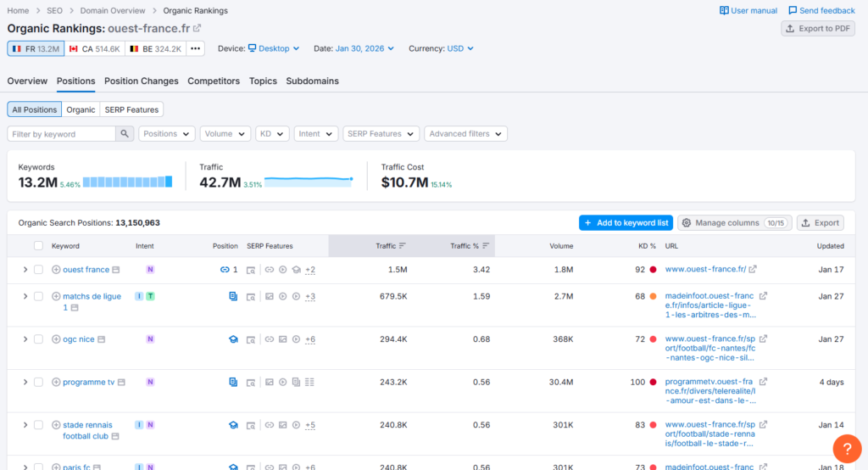Viewport: 868px width, 470px height.
Task: Open external link icon for stade rennais URL
Action: coord(763,424)
